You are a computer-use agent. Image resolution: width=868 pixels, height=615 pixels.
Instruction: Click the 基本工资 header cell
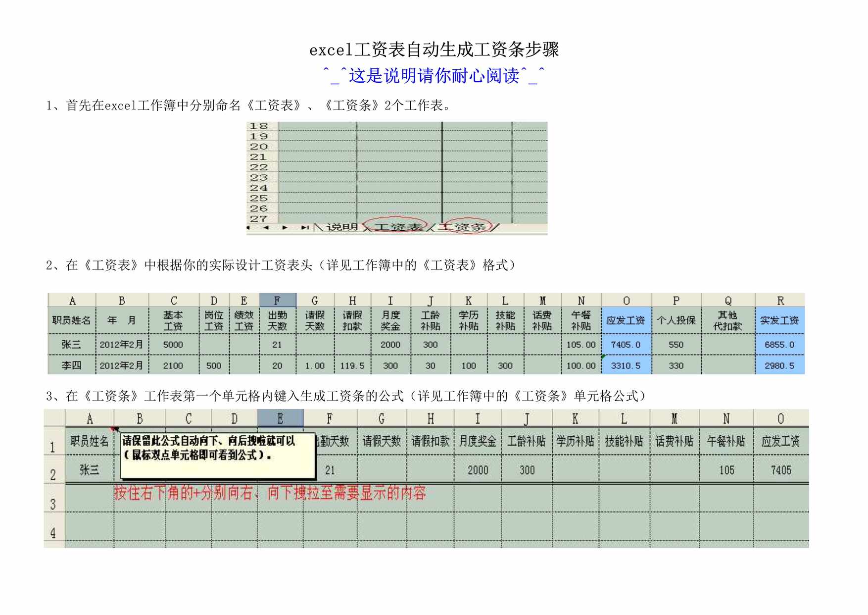pyautogui.click(x=173, y=320)
